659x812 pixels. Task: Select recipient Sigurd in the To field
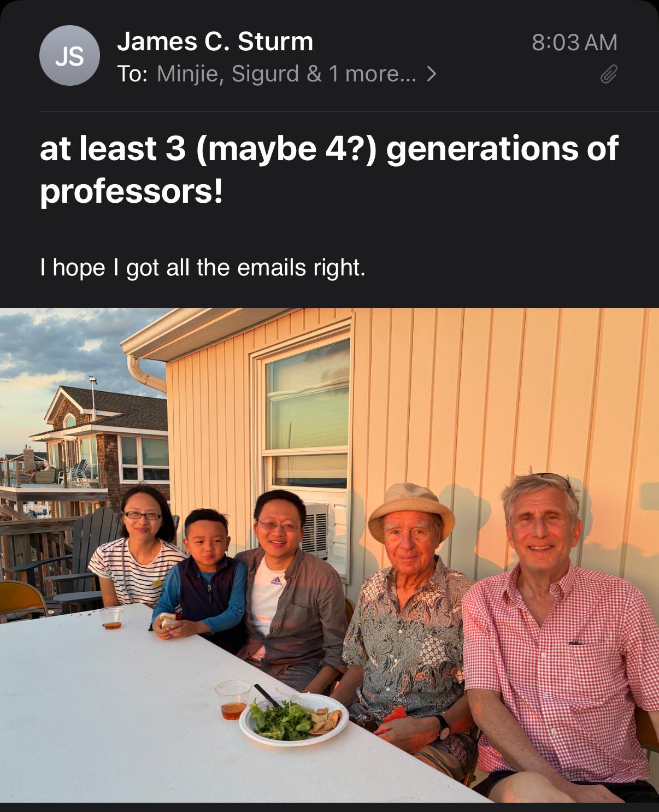pyautogui.click(x=265, y=74)
